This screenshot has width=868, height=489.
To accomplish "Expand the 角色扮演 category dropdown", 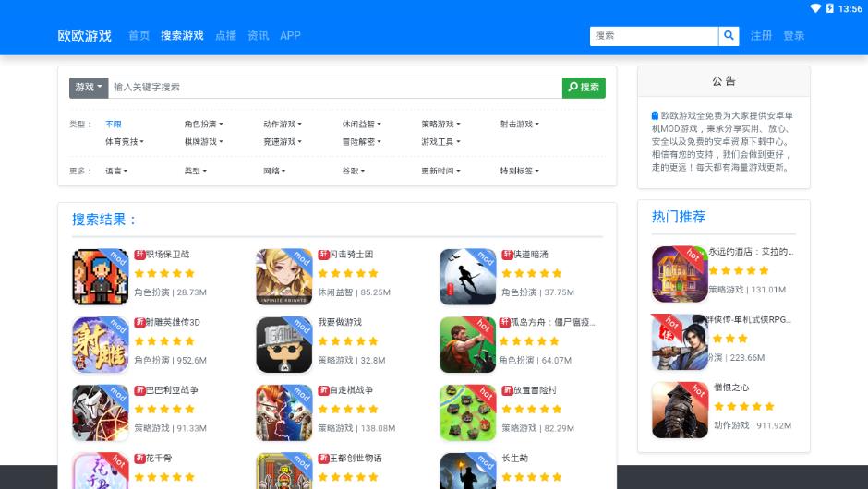I will [204, 125].
